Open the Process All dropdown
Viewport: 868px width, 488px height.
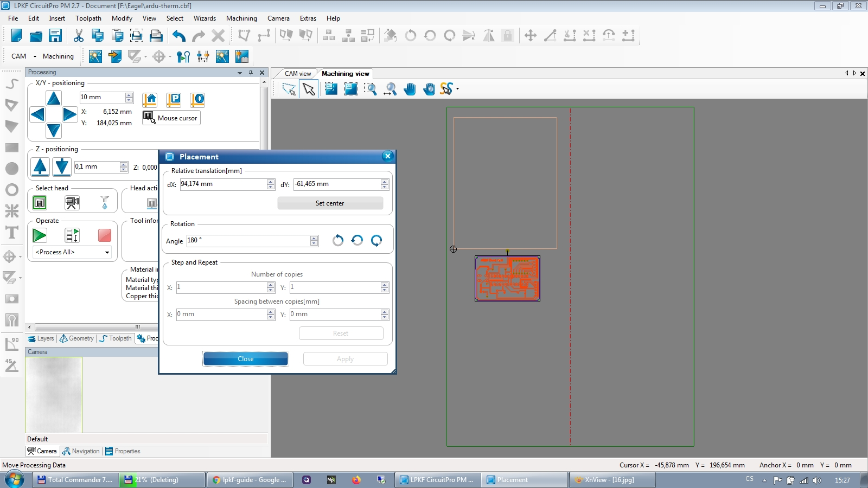[x=107, y=252]
